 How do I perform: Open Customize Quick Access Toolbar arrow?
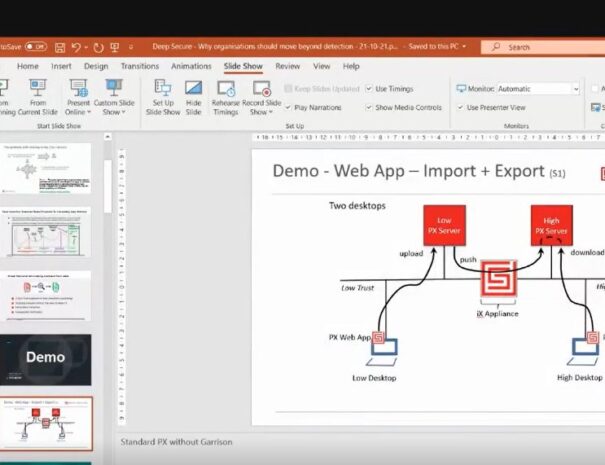click(x=131, y=47)
